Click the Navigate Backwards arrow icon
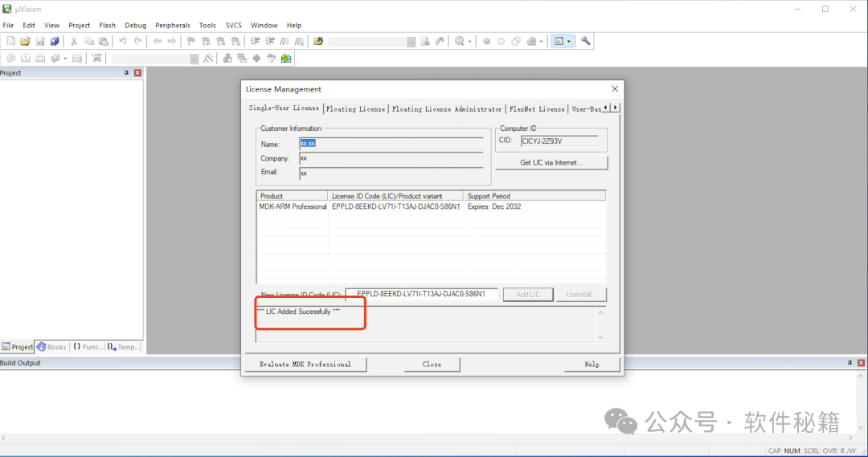 coord(158,42)
